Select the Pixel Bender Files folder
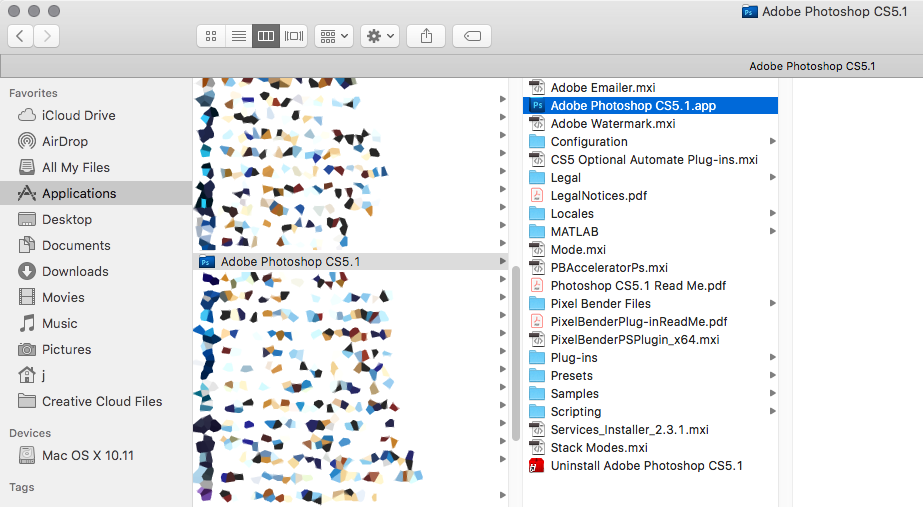The width and height of the screenshot is (923, 507). tap(650, 303)
